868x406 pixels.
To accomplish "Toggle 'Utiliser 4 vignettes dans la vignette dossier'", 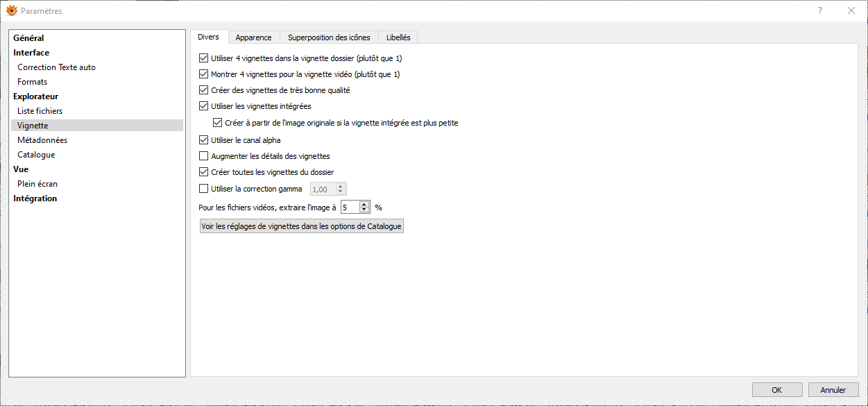I will 203,58.
